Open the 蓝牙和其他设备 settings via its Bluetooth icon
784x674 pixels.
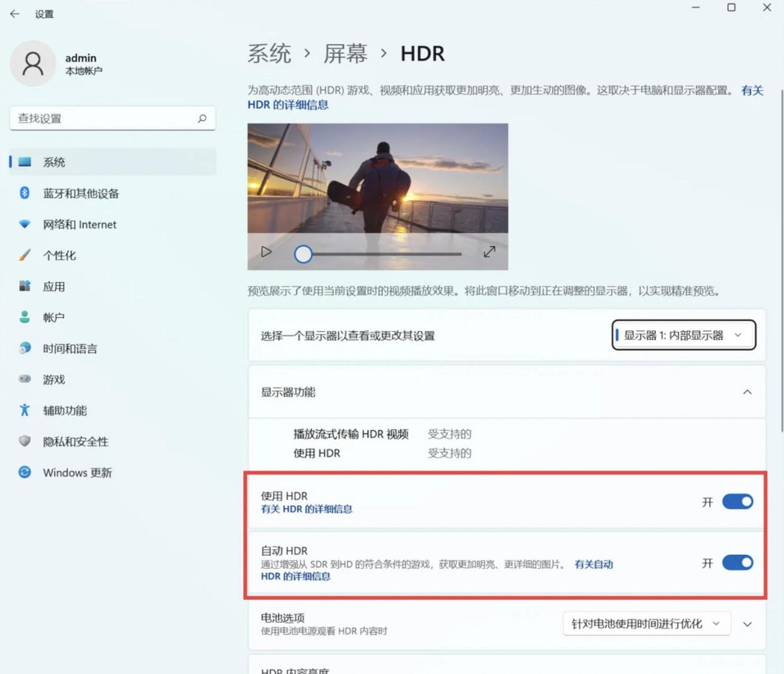tap(25, 193)
